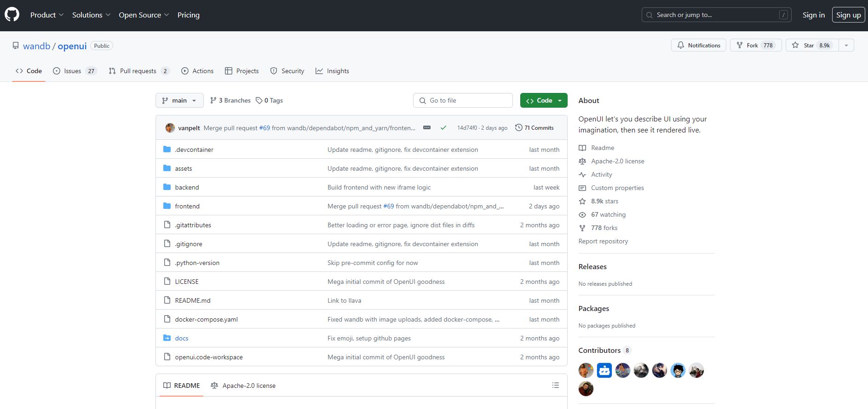Click the Go to file search field
This screenshot has width=868, height=409.
463,100
